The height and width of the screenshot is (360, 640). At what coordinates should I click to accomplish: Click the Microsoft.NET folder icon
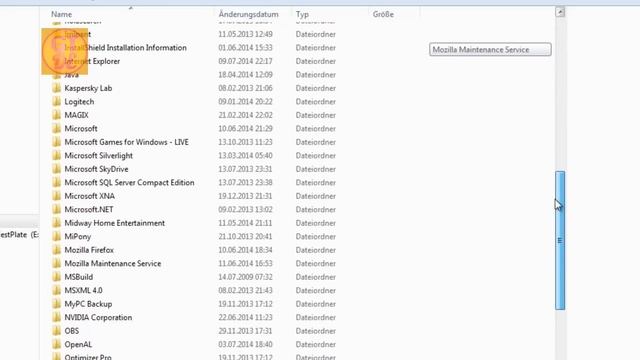click(x=57, y=209)
